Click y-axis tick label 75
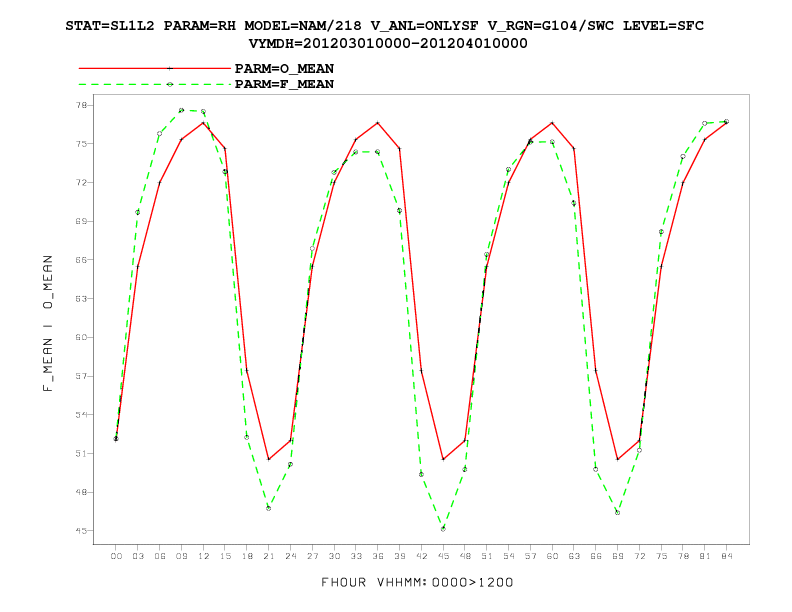The image size is (792, 612). tap(81, 144)
